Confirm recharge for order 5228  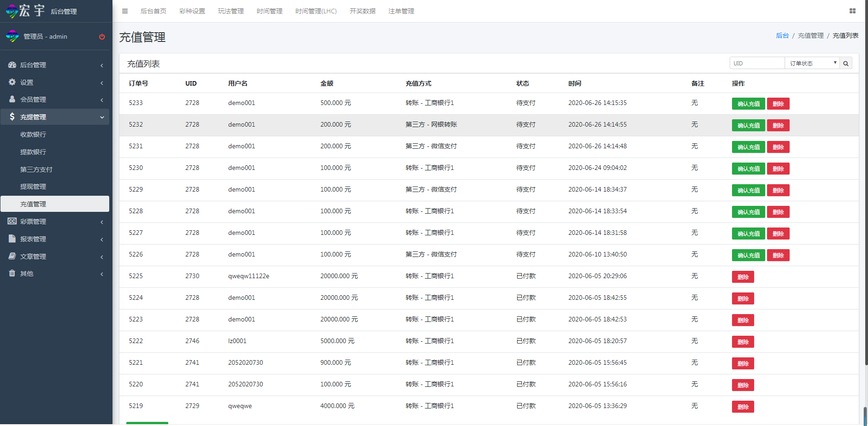tap(749, 212)
